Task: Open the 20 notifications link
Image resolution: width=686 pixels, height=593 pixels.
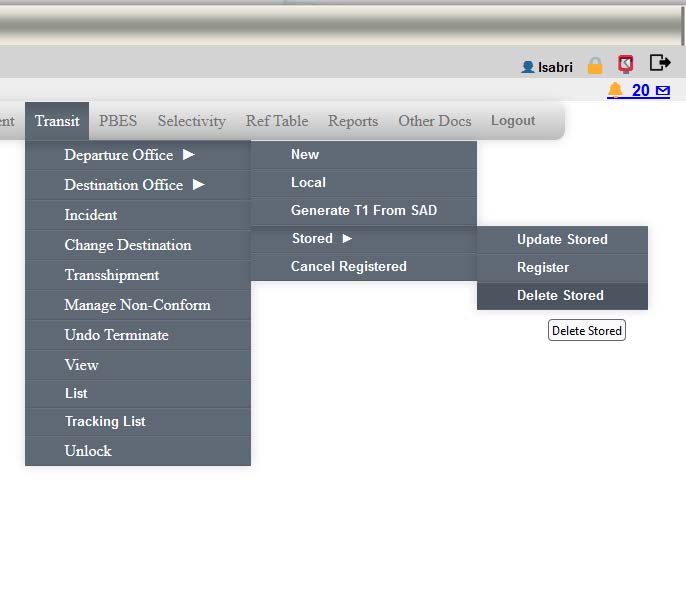Action: click(640, 91)
